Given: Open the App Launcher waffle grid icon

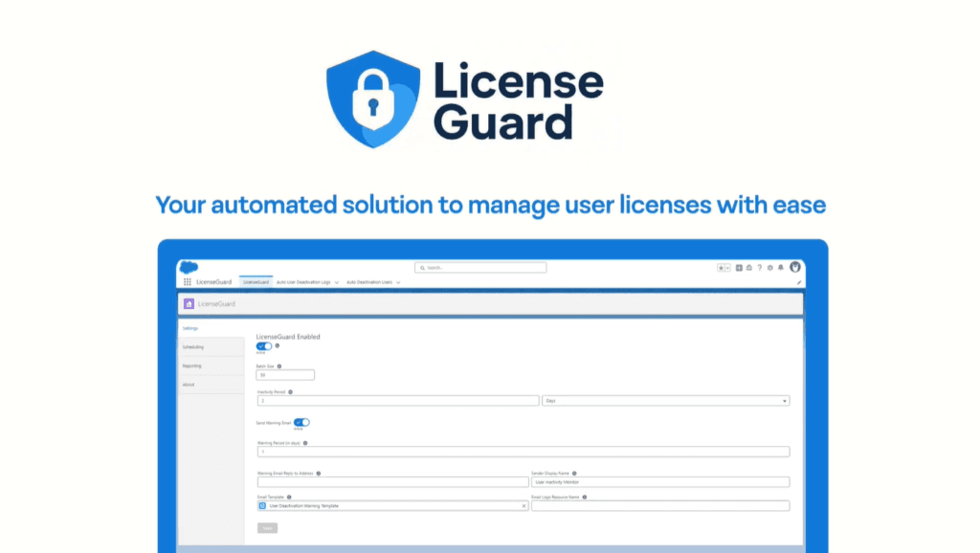Looking at the screenshot, I should pyautogui.click(x=188, y=281).
